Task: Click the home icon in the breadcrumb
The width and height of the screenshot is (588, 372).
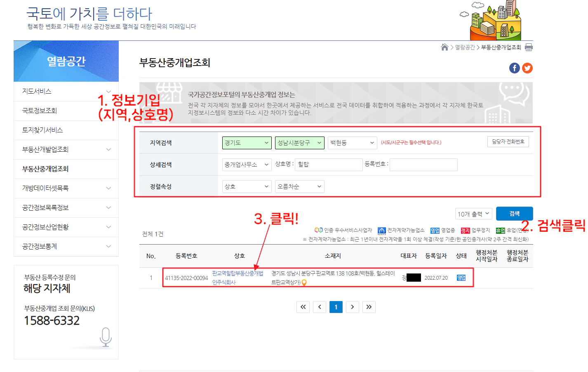Action: (445, 47)
